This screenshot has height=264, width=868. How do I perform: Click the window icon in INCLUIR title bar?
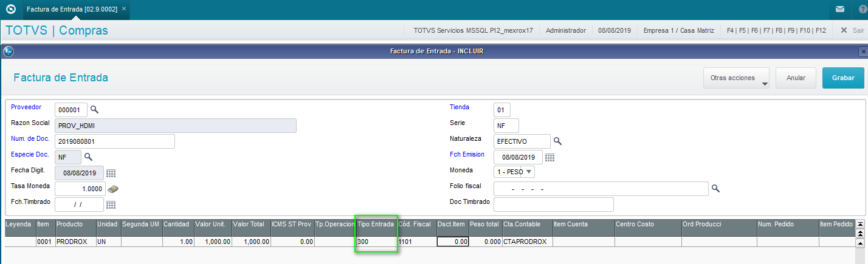pos(9,51)
